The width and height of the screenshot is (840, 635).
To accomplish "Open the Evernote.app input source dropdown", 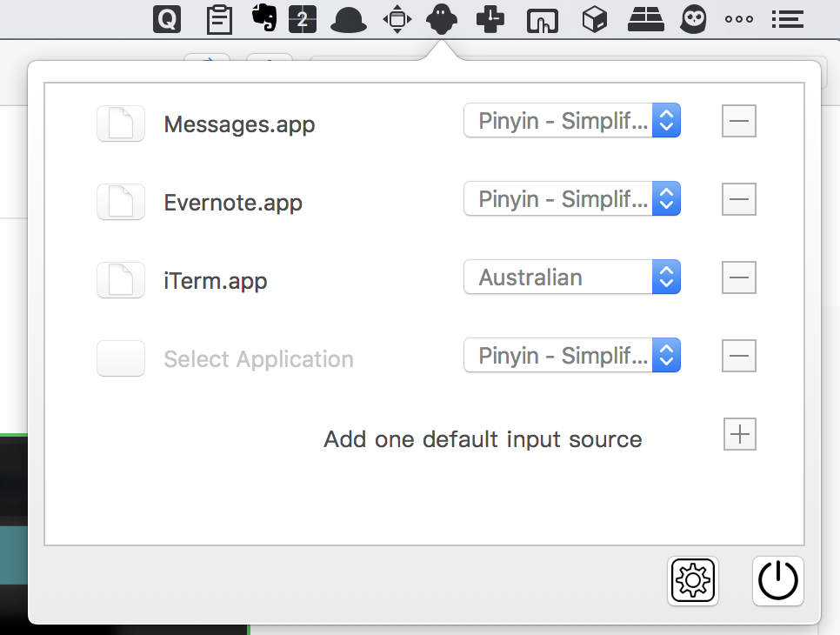I will click(x=571, y=199).
